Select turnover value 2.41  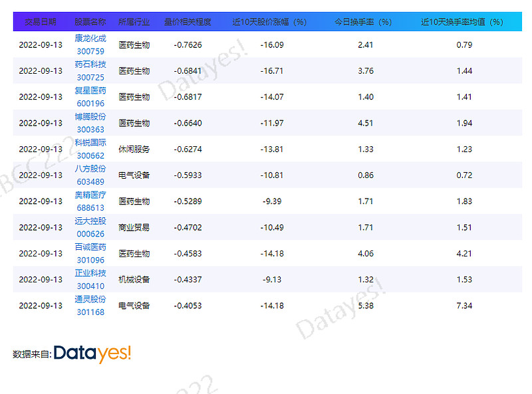coord(365,45)
